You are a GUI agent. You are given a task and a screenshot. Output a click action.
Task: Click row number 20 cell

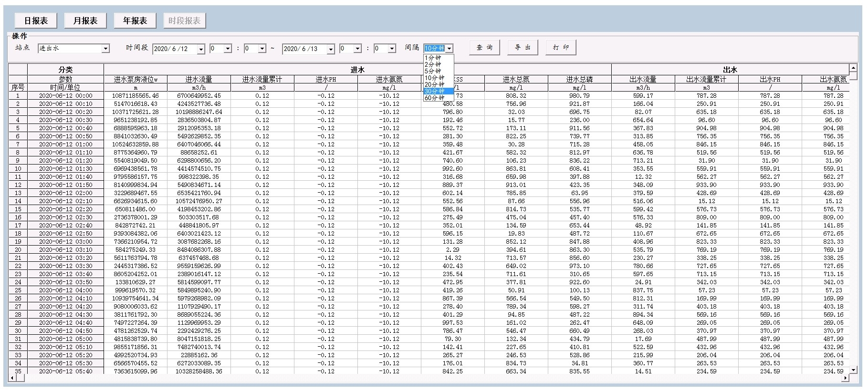click(18, 250)
